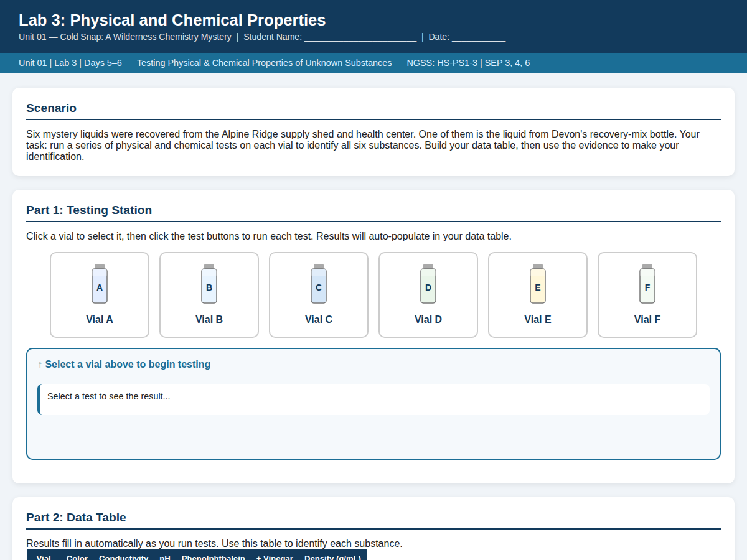747x560 pixels.
Task: Click the 'Part 1: Testing Station' heading
Action: (89, 210)
